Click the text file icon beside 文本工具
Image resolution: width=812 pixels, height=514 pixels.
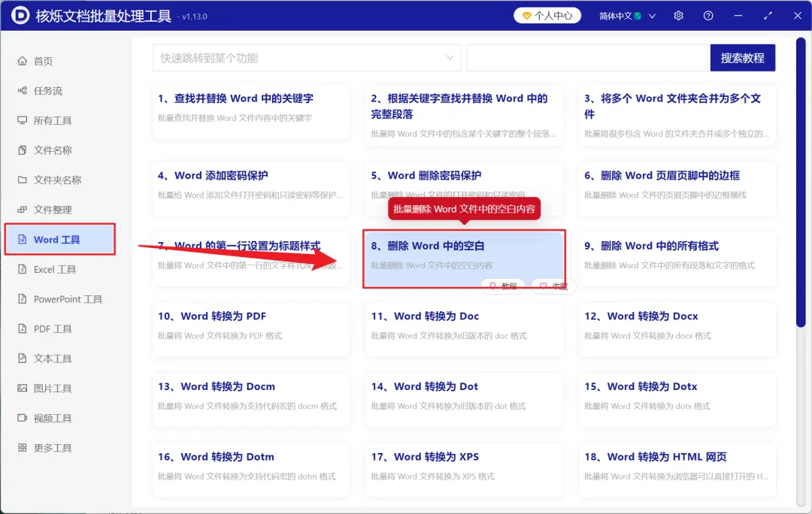23,358
